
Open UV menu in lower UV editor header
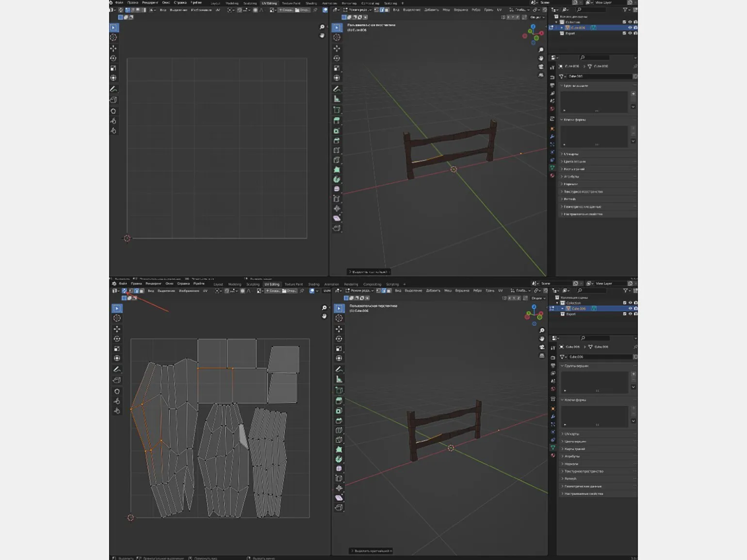click(x=205, y=291)
